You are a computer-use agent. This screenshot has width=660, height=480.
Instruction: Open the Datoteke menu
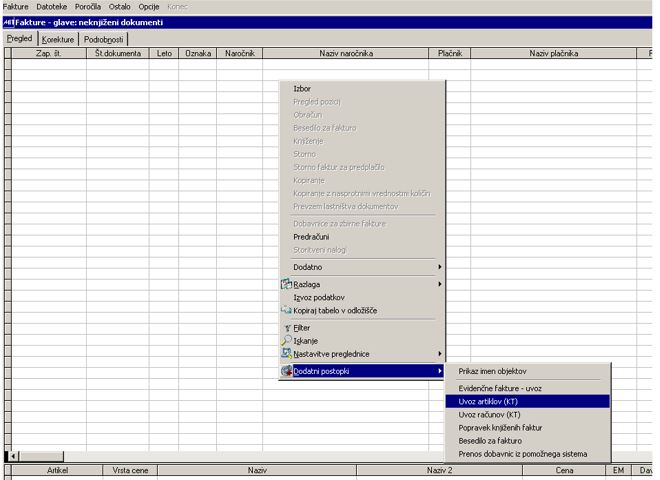tap(51, 7)
